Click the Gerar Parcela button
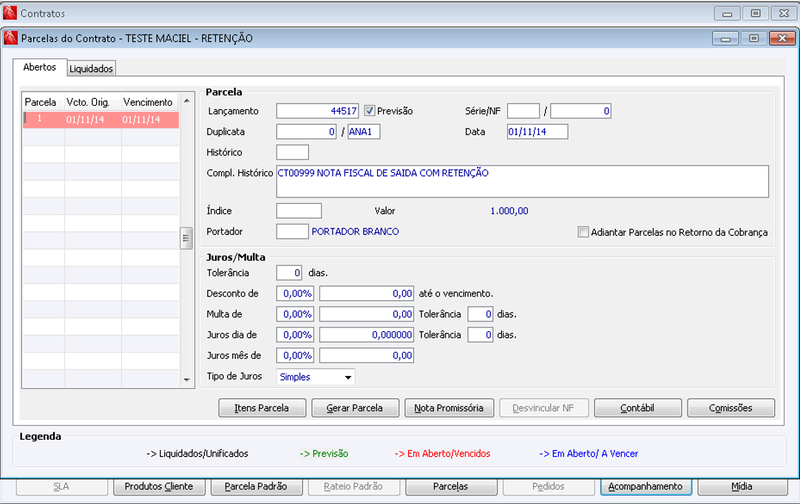Screen dimensions: 800x504 point(355,408)
